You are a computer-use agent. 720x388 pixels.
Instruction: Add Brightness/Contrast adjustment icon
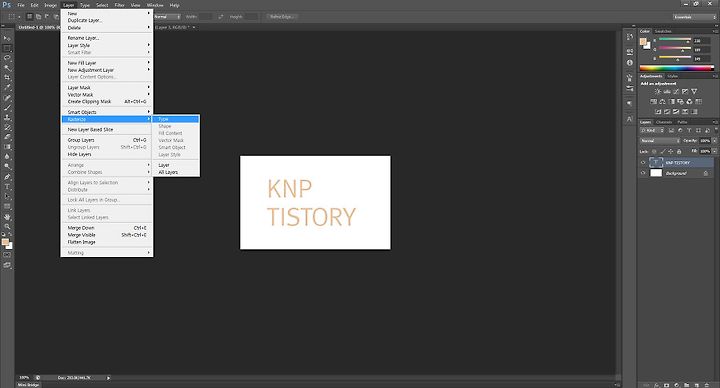[658, 91]
